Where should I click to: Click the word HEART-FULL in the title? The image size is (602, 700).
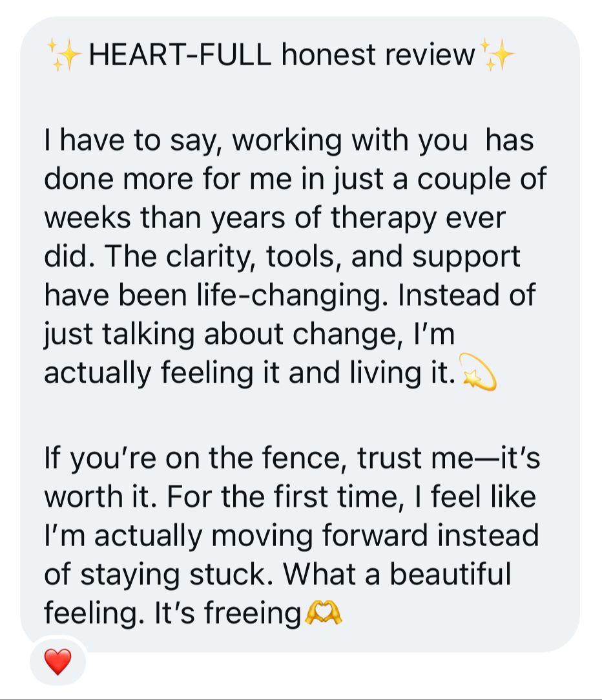tap(180, 55)
